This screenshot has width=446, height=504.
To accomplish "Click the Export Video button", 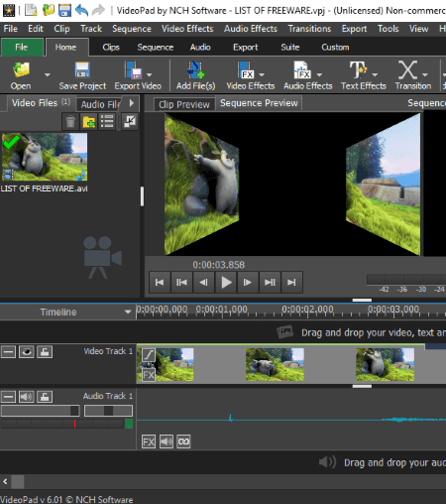I will coord(138,75).
